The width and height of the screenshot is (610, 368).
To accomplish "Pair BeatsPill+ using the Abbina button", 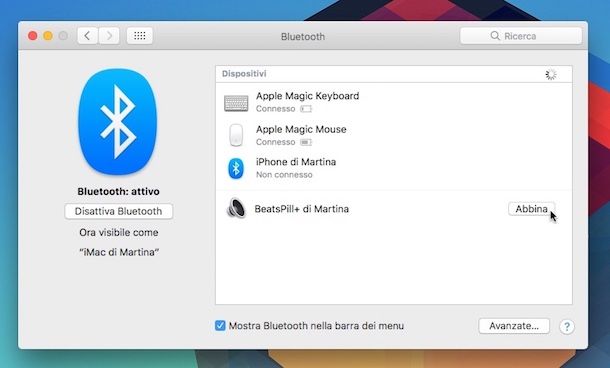I will 531,209.
